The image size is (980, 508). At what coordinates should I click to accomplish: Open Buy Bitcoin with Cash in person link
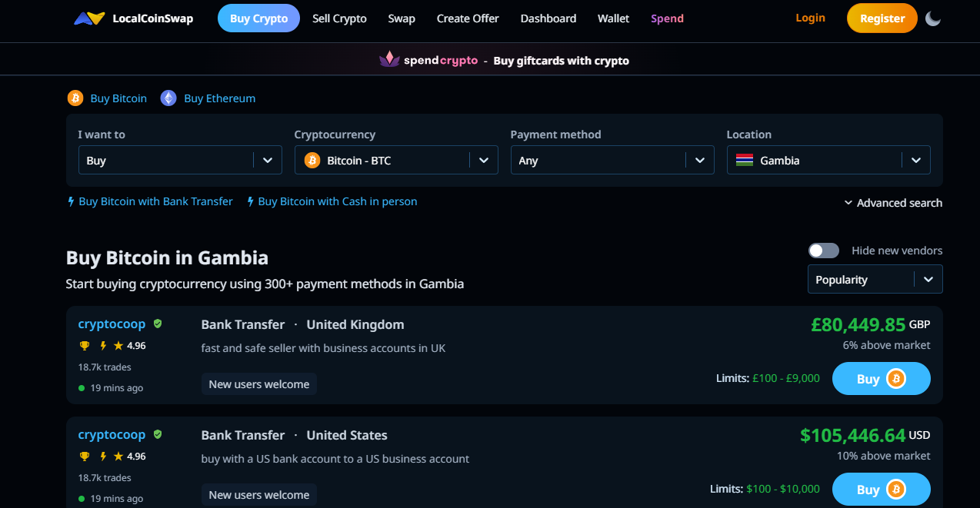[338, 201]
